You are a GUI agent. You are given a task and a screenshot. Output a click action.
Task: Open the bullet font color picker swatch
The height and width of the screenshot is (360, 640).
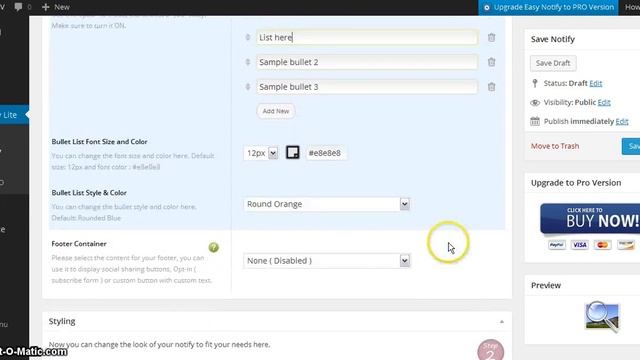point(293,153)
